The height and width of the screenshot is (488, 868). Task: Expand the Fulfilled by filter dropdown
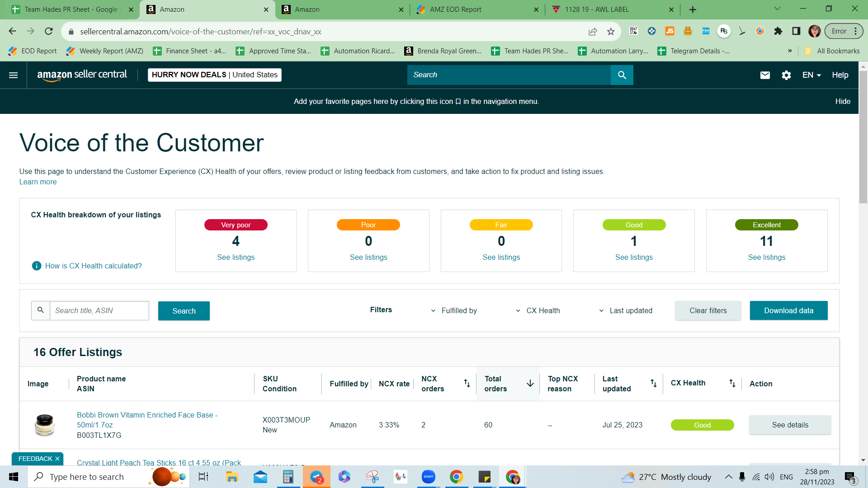point(454,311)
